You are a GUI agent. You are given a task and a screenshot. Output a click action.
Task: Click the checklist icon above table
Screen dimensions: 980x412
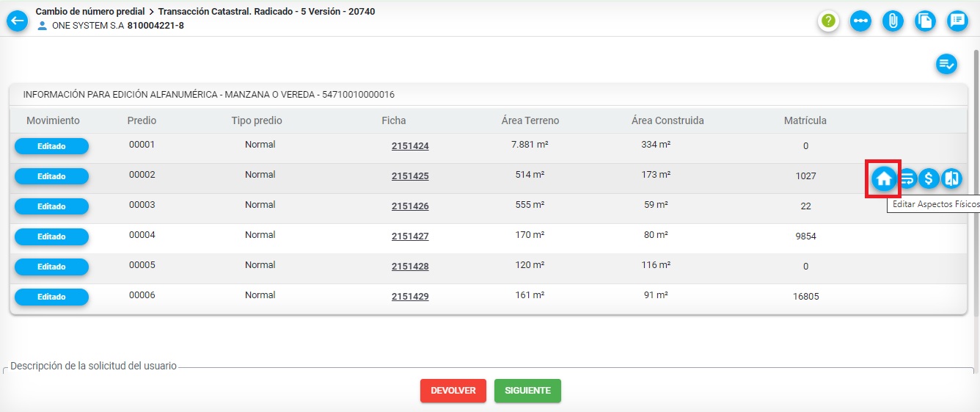946,64
